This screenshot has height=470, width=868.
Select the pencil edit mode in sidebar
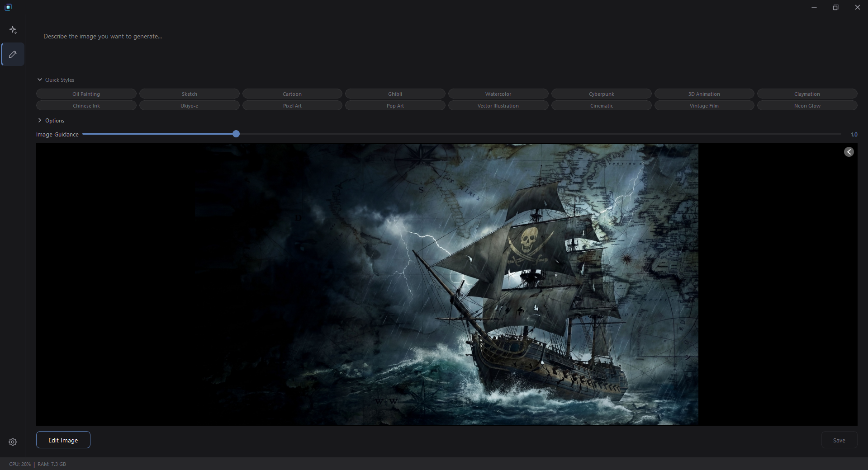coord(13,54)
